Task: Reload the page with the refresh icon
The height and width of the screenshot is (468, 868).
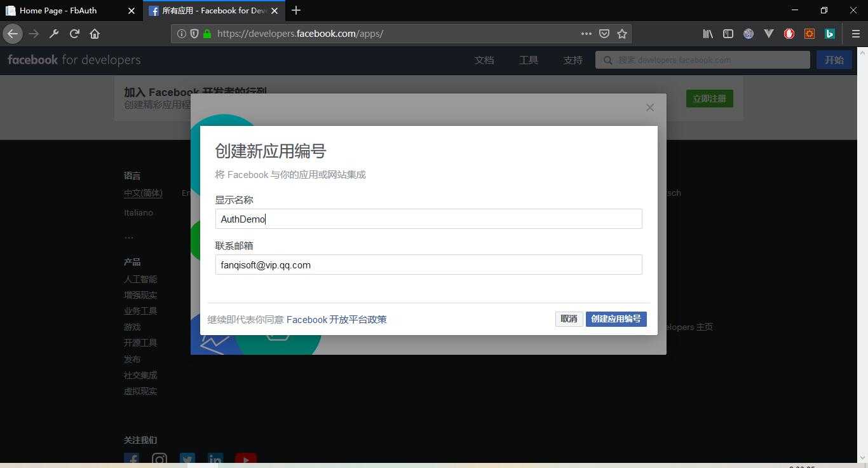Action: pos(74,34)
